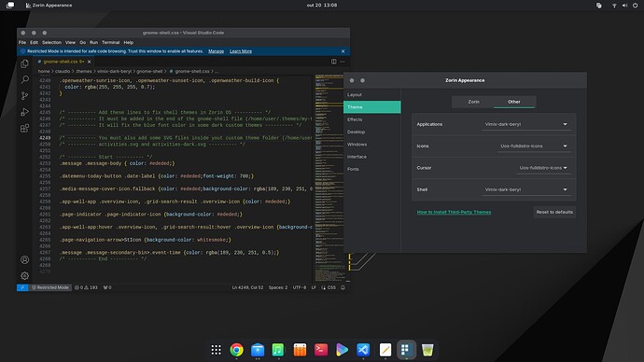
Task: Change indentation via Spaces: 2
Action: point(278,287)
